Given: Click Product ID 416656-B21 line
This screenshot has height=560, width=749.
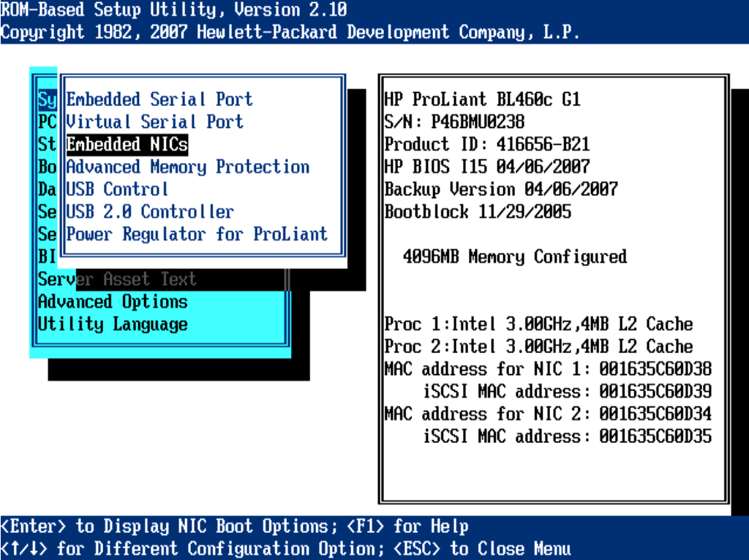Looking at the screenshot, I should click(x=487, y=144).
